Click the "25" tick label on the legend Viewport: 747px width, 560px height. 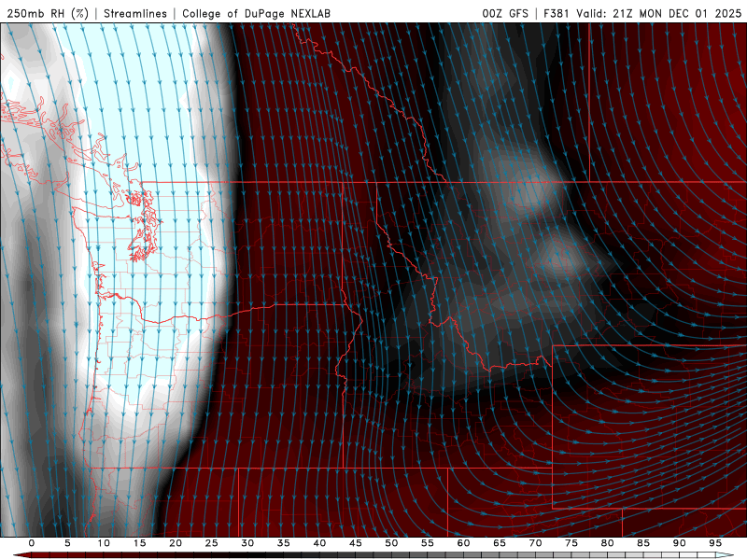(x=212, y=543)
